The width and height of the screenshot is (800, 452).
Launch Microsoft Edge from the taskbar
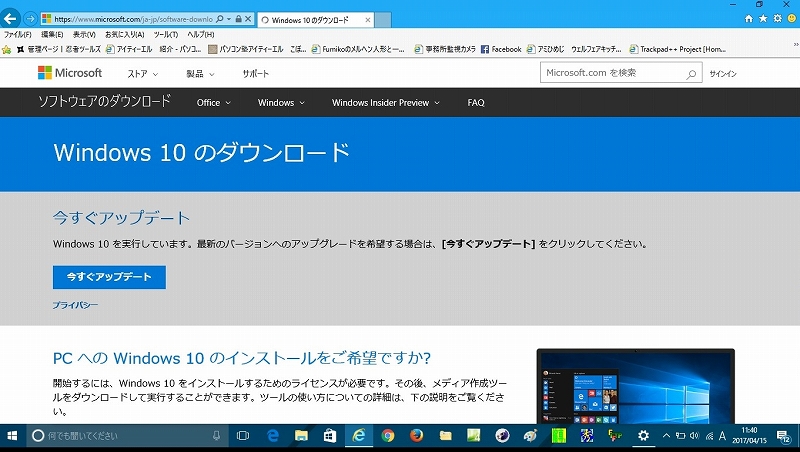[273, 436]
